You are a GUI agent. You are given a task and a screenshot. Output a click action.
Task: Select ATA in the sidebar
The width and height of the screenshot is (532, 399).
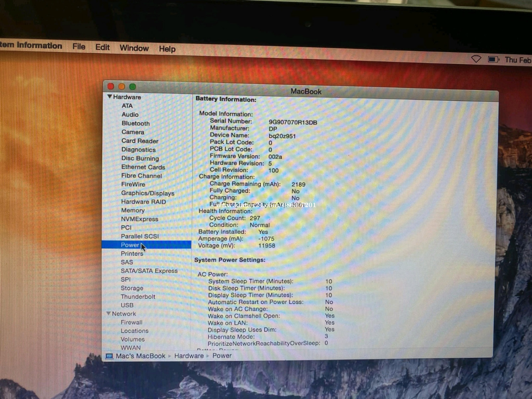(127, 106)
